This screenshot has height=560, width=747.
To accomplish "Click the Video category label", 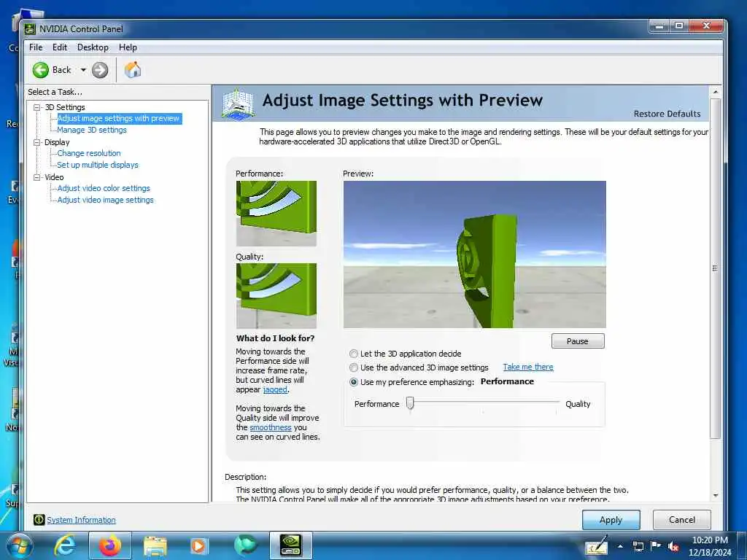I will click(54, 177).
